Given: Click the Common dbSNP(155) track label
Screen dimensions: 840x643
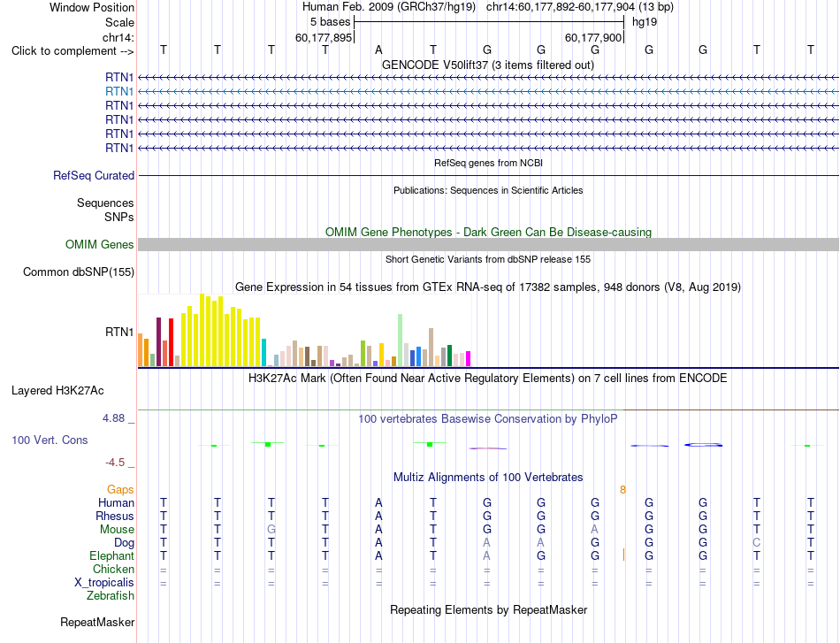Looking at the screenshot, I should coord(79,272).
